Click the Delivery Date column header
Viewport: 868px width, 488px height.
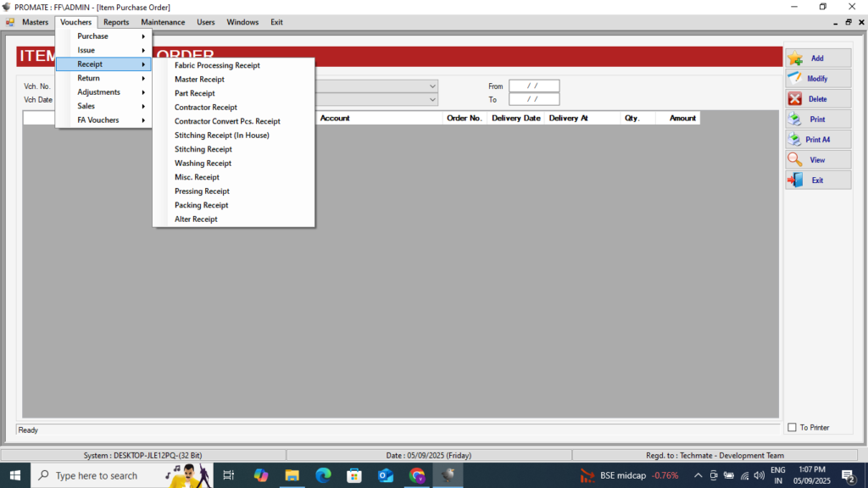coord(515,119)
